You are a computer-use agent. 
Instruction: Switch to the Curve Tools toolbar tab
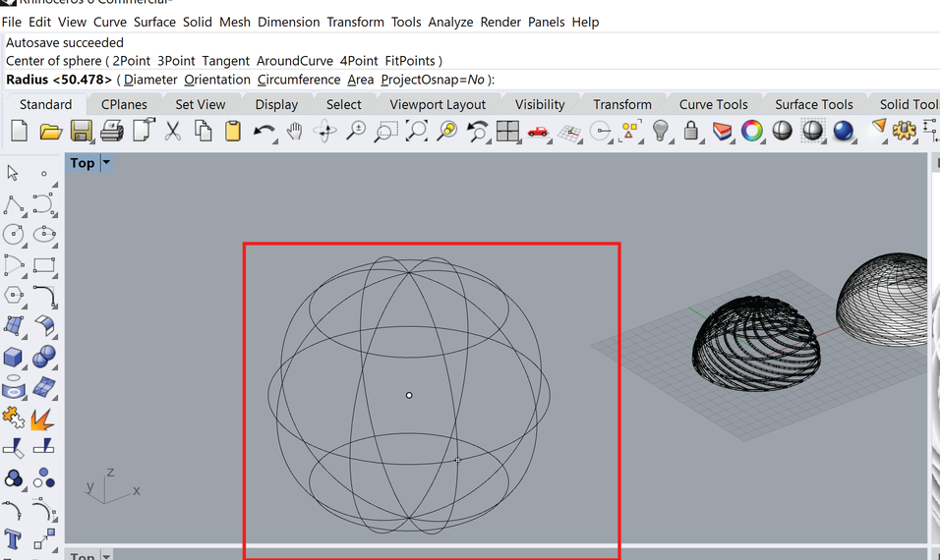(x=714, y=104)
